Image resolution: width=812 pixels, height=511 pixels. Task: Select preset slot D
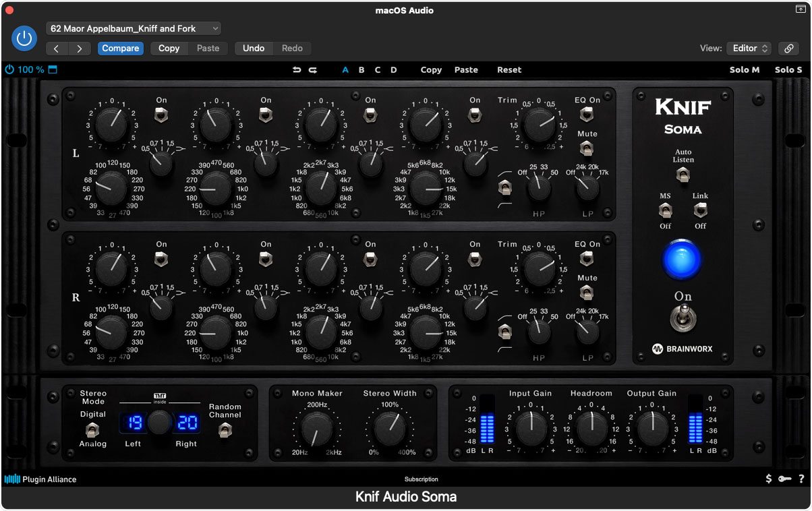[394, 69]
